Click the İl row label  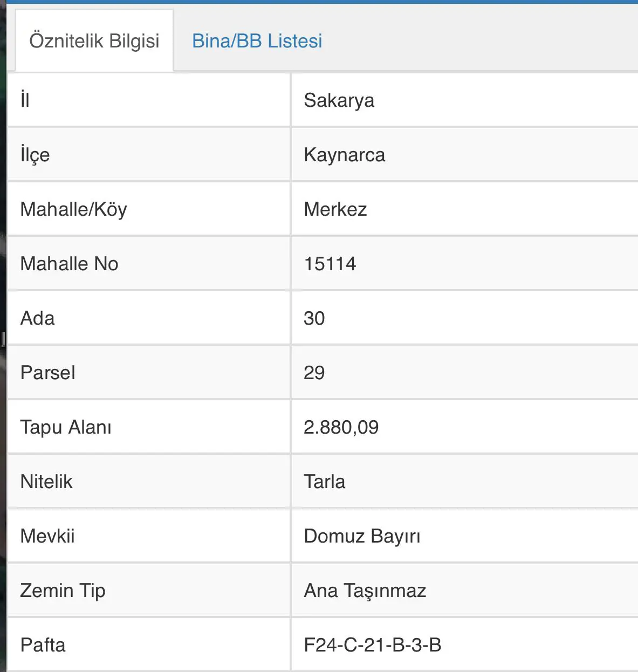tap(25, 100)
